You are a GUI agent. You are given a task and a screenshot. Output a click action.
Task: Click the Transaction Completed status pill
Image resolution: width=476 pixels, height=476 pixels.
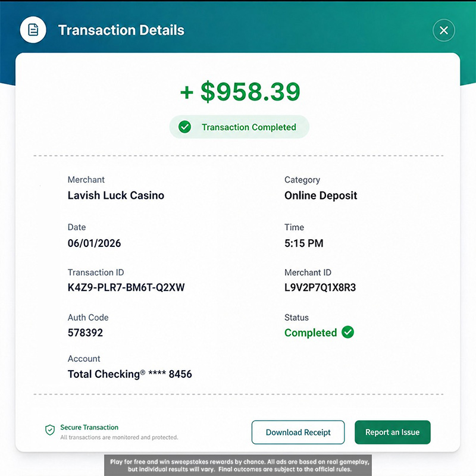239,127
